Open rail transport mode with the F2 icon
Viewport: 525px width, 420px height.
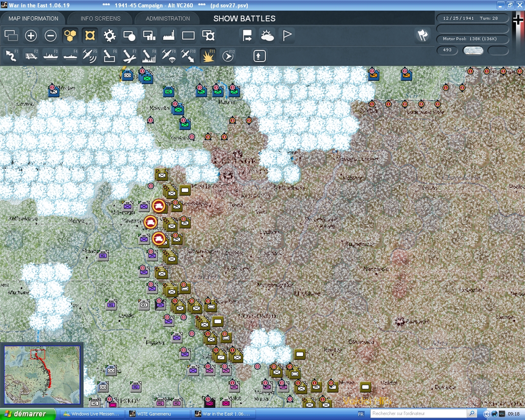tap(31, 55)
